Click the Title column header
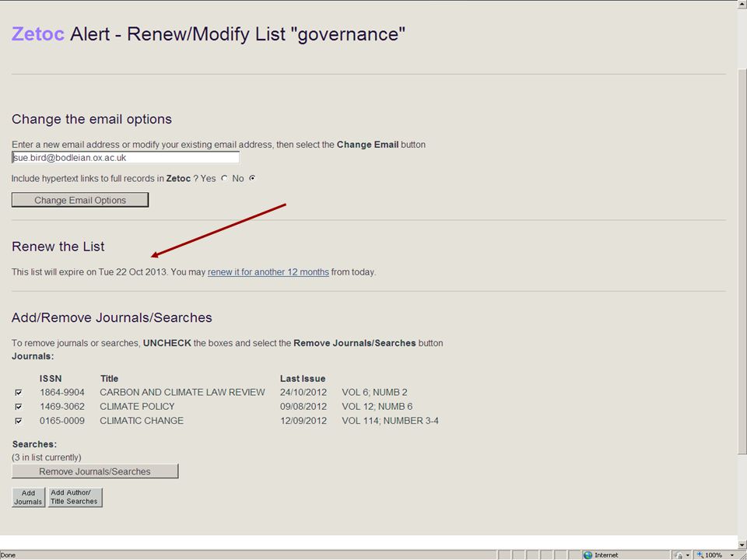Image resolution: width=747 pixels, height=560 pixels. (109, 379)
